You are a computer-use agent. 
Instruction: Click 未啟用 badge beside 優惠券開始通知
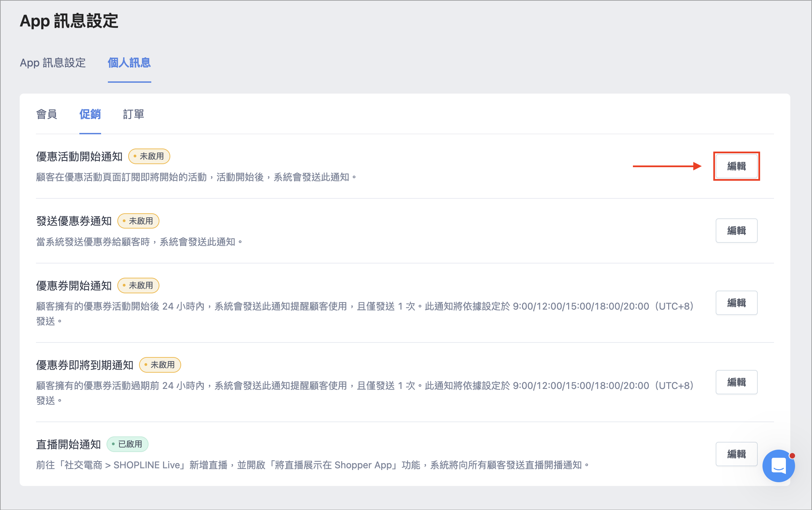[x=138, y=286]
